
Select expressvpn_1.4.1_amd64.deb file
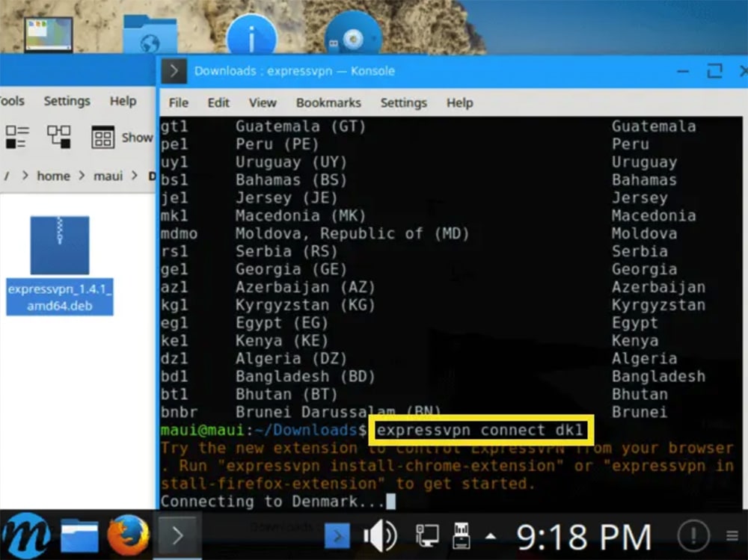coord(60,265)
